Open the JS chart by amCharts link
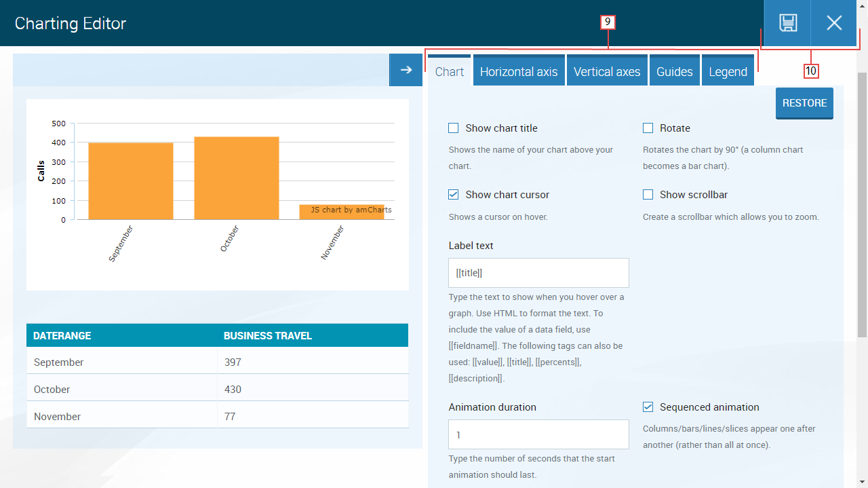Image resolution: width=868 pixels, height=488 pixels. [x=351, y=210]
